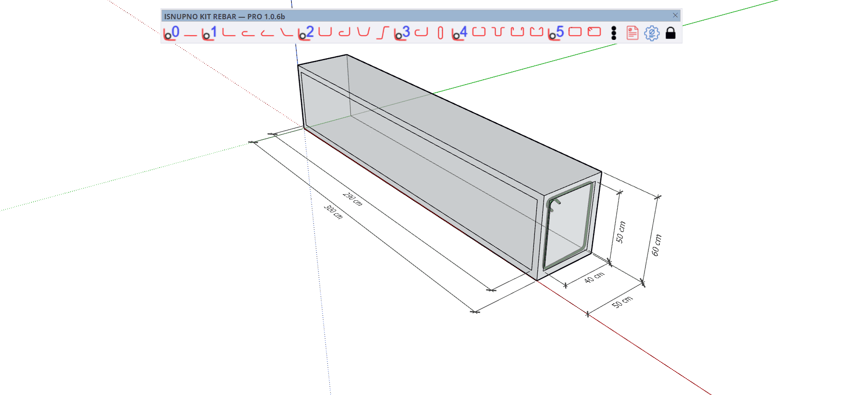Choose the stirrup with corner hook icon
868x395 pixels.
(x=595, y=32)
